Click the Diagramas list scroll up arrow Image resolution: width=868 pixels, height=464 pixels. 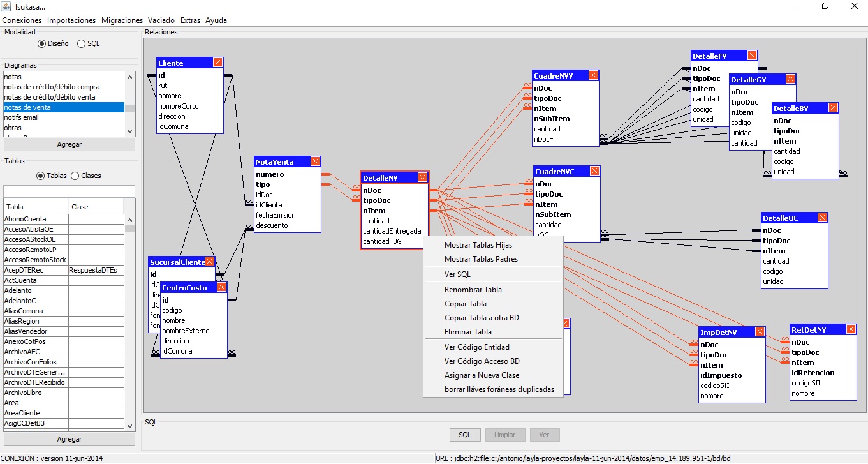tap(130, 77)
